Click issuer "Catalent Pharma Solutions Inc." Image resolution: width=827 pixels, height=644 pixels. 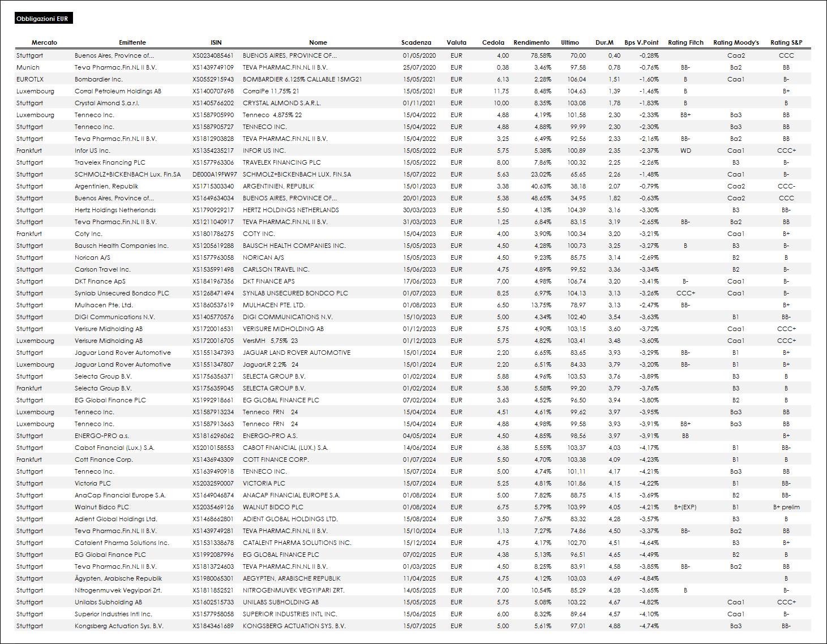(x=122, y=543)
